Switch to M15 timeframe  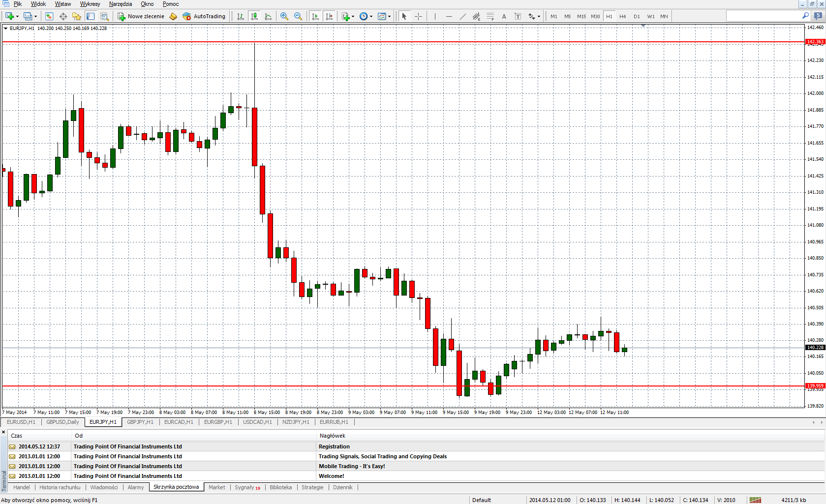point(581,16)
